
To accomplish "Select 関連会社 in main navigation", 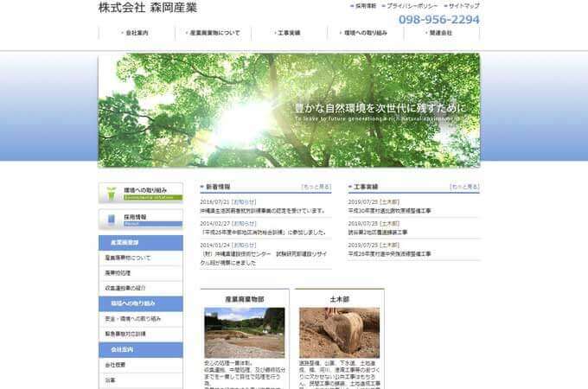I will coord(440,33).
